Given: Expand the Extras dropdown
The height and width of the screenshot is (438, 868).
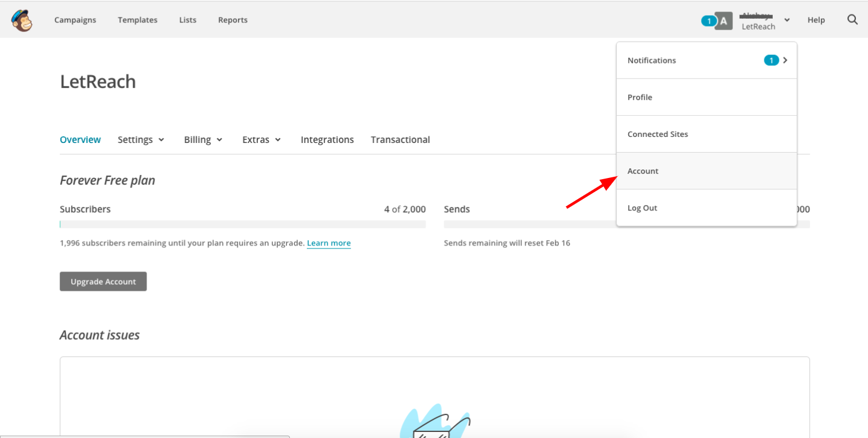Looking at the screenshot, I should (x=262, y=139).
